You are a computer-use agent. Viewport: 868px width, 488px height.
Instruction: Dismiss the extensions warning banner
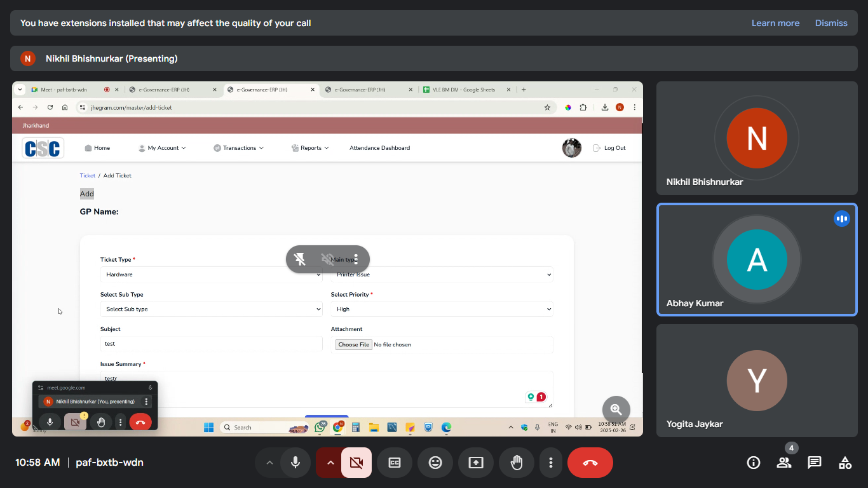click(831, 23)
